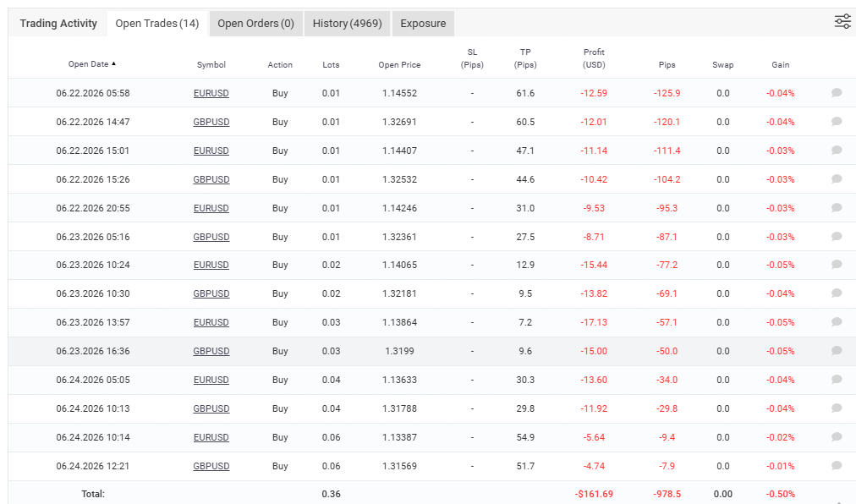The width and height of the screenshot is (856, 504).
Task: Sort by Lots column header
Action: (x=331, y=64)
